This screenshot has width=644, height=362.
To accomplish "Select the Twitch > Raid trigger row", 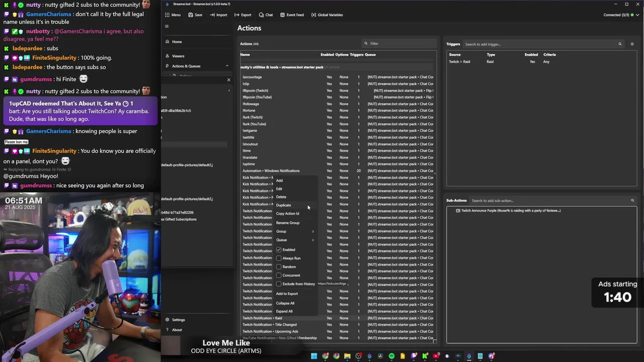I will click(541, 62).
